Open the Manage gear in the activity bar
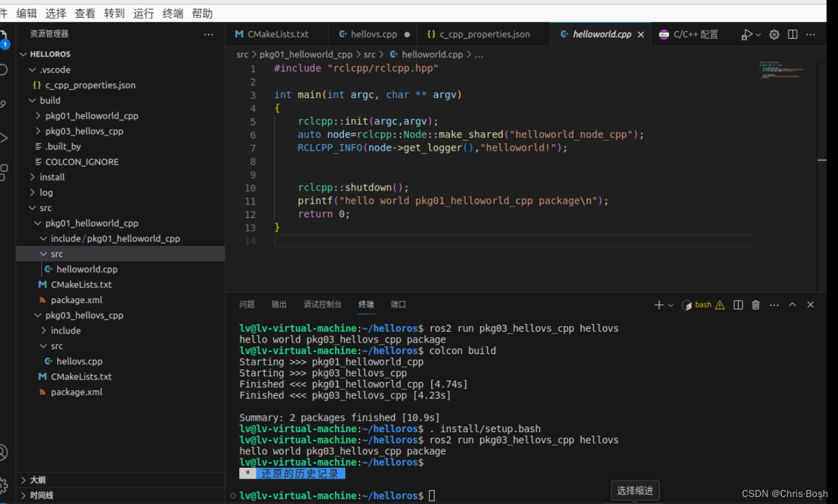This screenshot has width=838, height=504. pyautogui.click(x=3, y=486)
